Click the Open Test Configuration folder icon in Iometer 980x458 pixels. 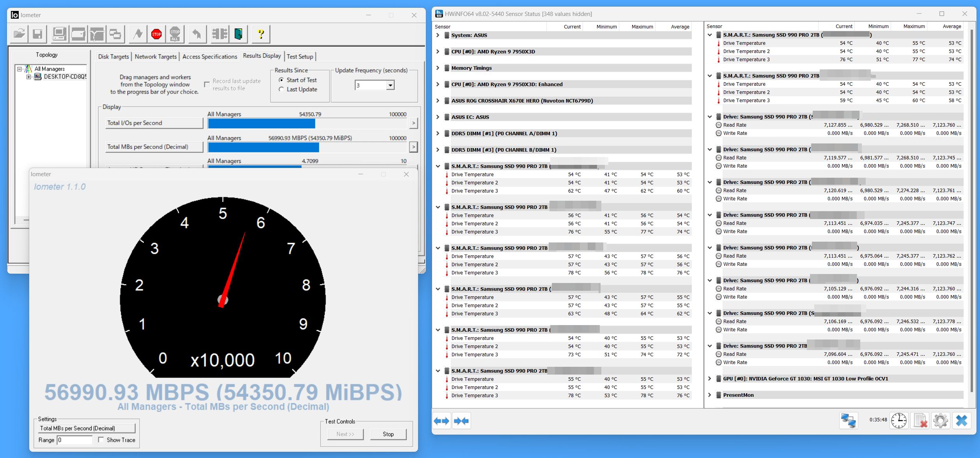(x=19, y=34)
